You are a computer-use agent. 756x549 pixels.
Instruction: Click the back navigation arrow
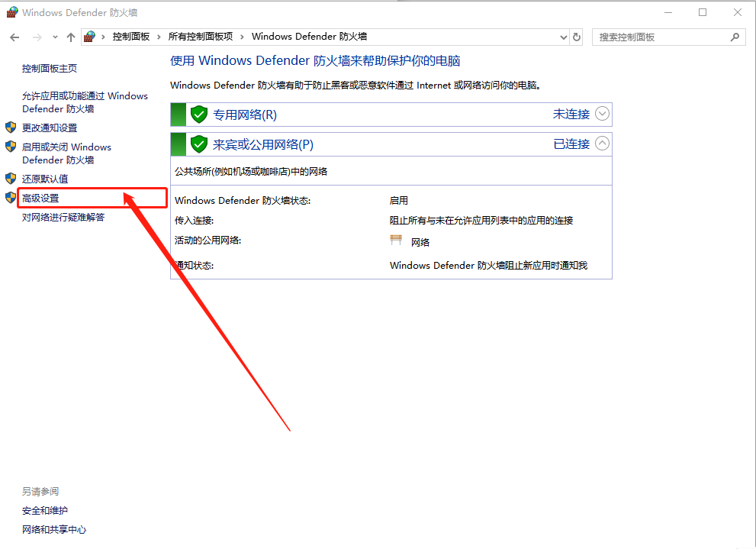14,37
